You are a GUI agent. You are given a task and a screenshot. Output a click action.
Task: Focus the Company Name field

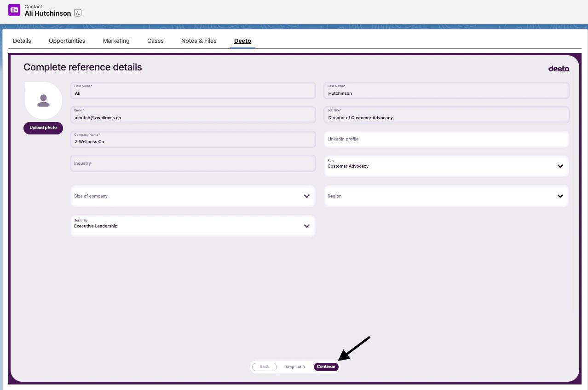[193, 139]
